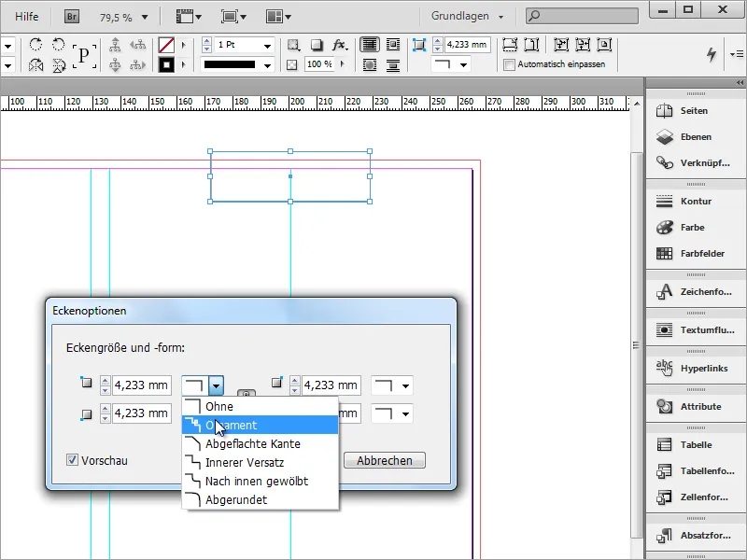Open Adobe Bridge via Br icon

72,17
